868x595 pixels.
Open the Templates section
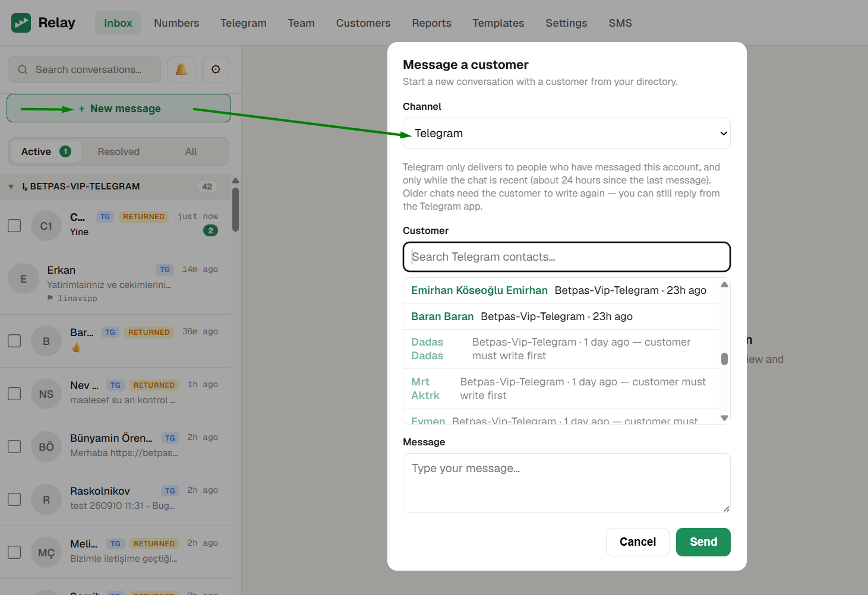click(498, 23)
